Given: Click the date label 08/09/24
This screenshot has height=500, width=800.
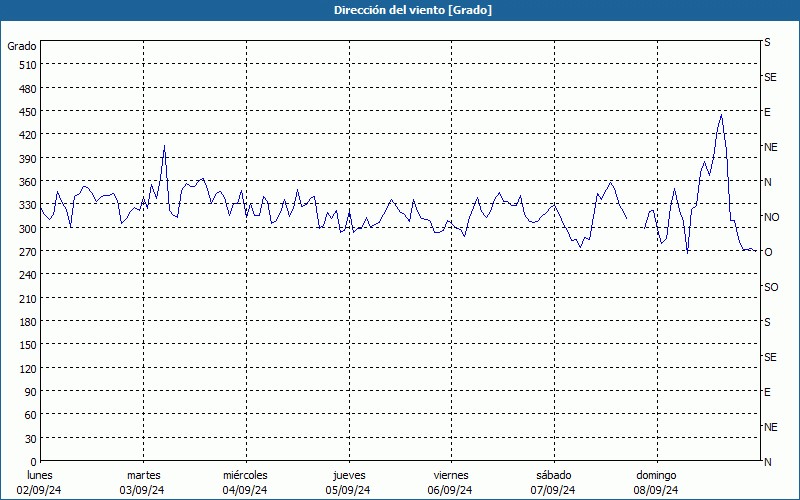Looking at the screenshot, I should pos(656,490).
